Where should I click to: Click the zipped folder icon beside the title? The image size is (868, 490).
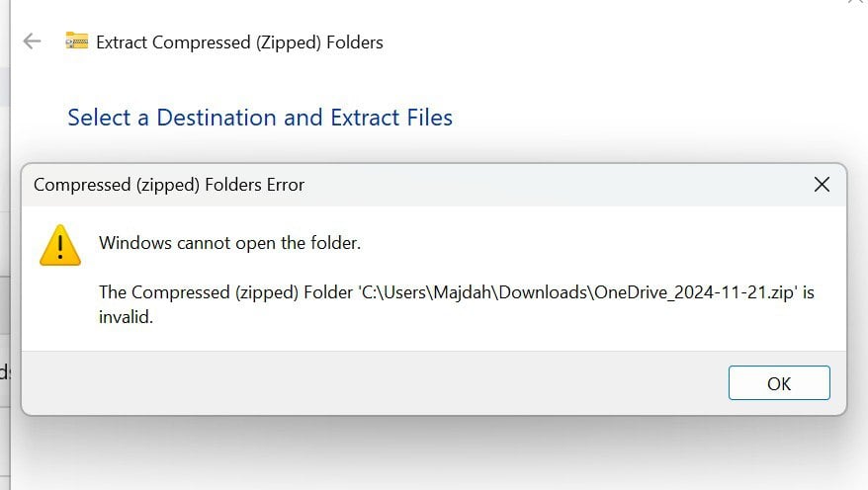coord(76,41)
